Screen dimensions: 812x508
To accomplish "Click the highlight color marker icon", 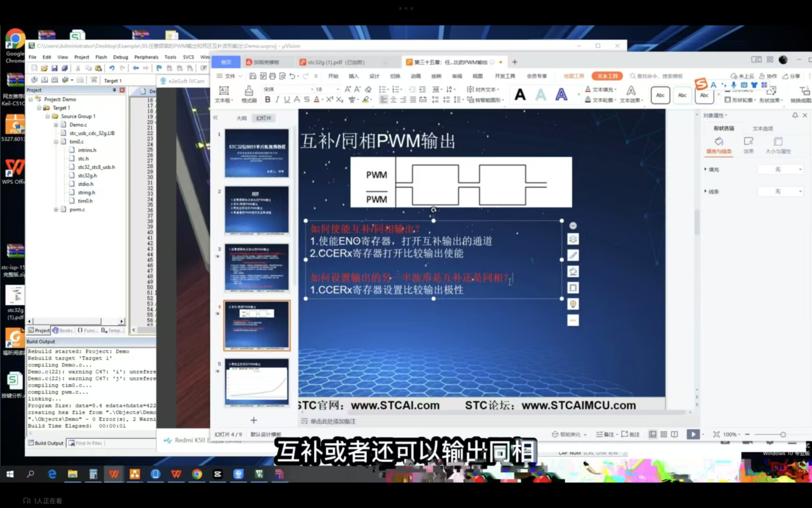I will pos(366,100).
